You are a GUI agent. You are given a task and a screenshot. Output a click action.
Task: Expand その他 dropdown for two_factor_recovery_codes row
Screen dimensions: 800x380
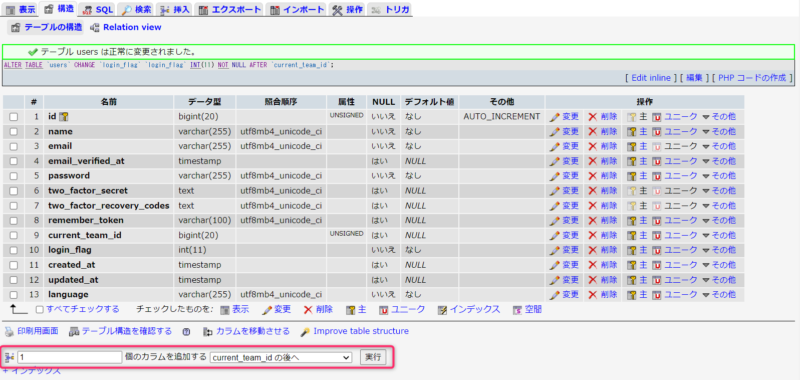pos(719,206)
